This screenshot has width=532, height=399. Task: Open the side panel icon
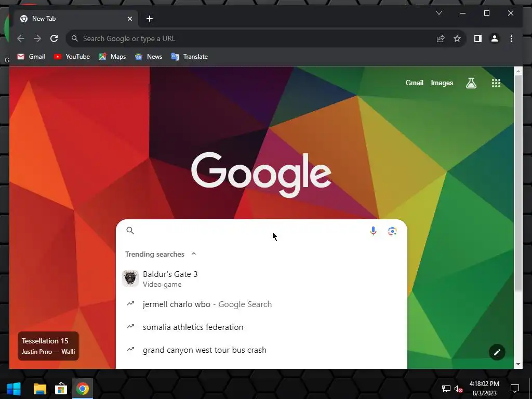click(478, 38)
